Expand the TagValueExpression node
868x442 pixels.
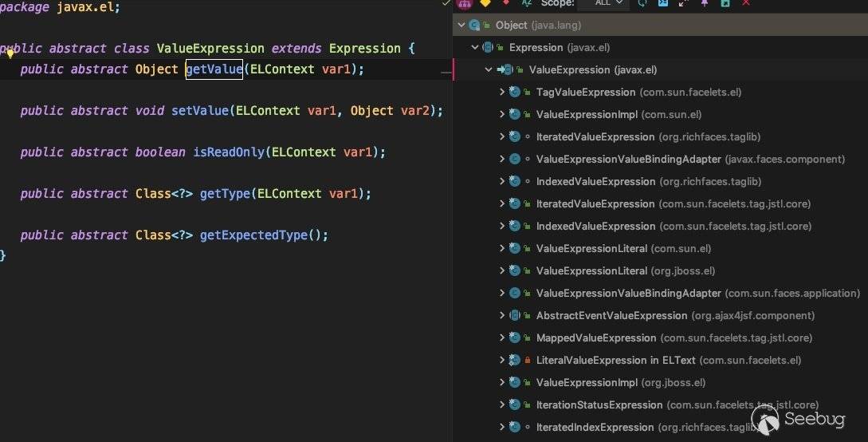501,92
